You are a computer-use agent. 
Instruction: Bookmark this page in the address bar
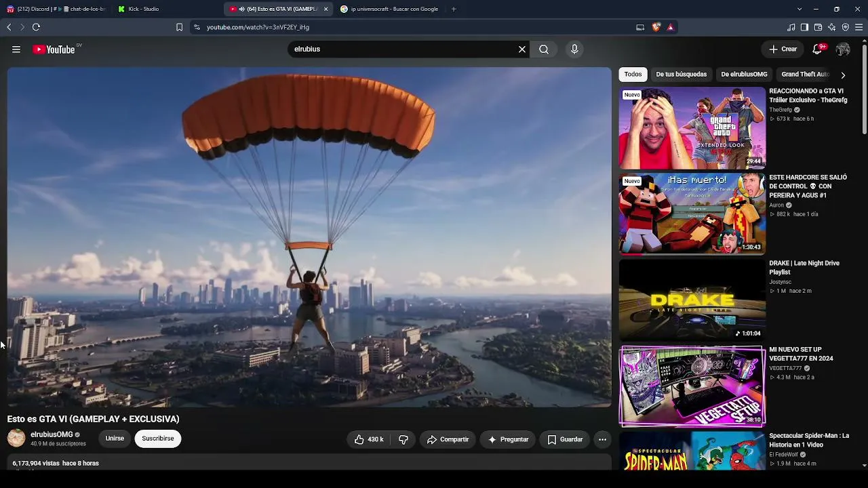pyautogui.click(x=179, y=27)
